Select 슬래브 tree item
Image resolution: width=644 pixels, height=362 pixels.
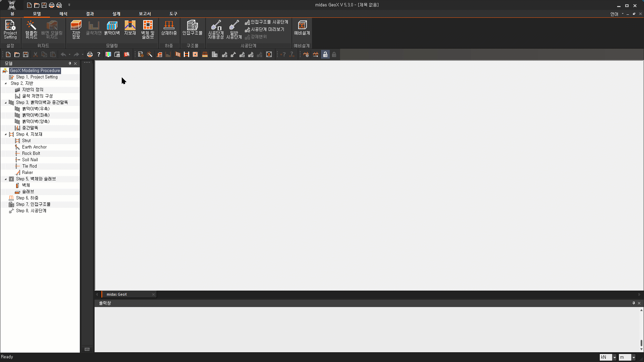tap(28, 192)
